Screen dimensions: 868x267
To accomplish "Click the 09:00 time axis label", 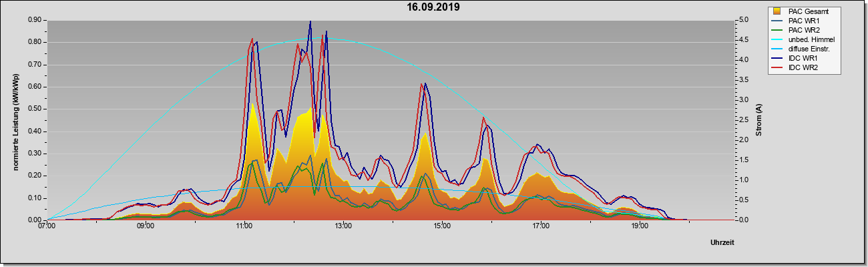I will pos(146,226).
